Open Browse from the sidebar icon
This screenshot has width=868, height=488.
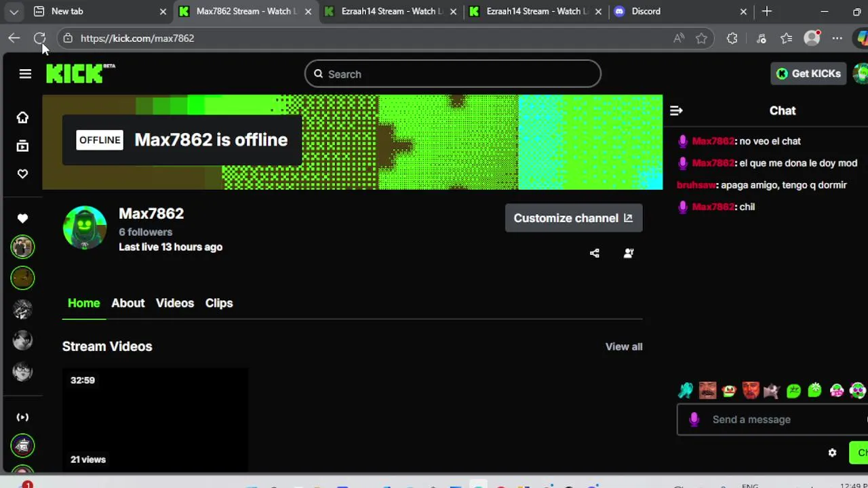coord(22,146)
